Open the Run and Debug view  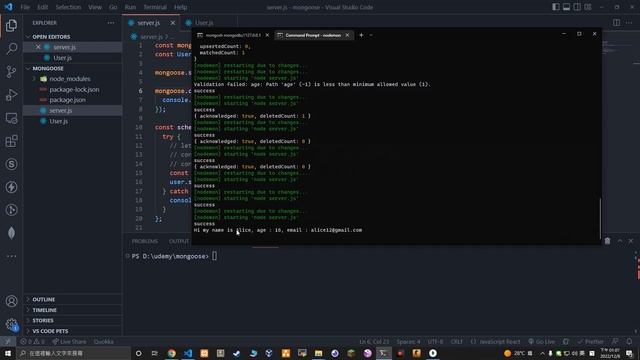(11, 95)
